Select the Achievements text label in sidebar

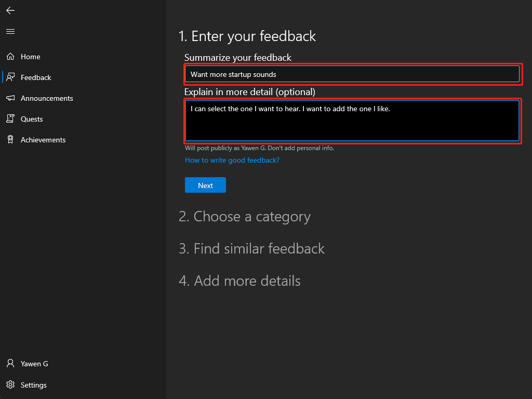click(43, 140)
